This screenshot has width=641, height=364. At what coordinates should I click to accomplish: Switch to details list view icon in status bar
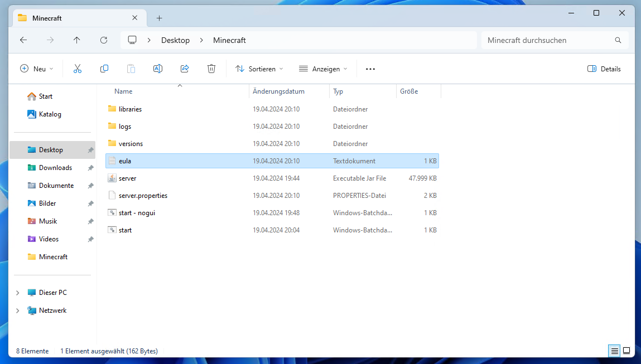[614, 351]
